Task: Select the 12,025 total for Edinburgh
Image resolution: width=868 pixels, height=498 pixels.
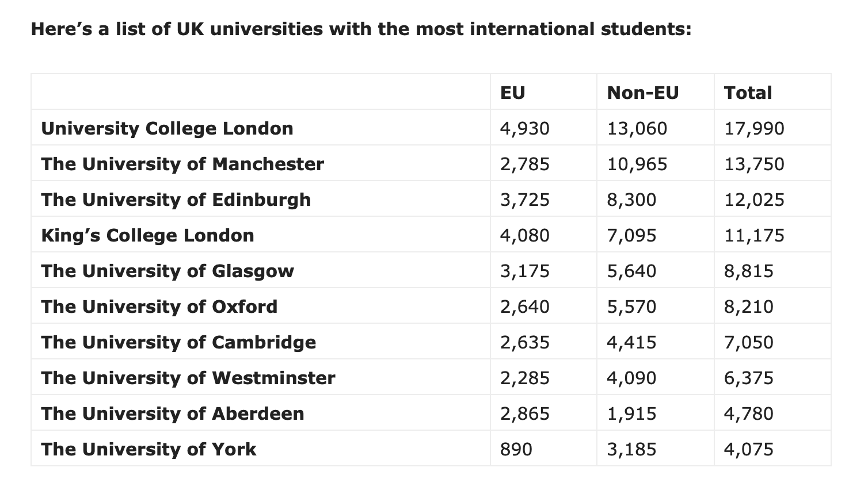Action: 755,200
